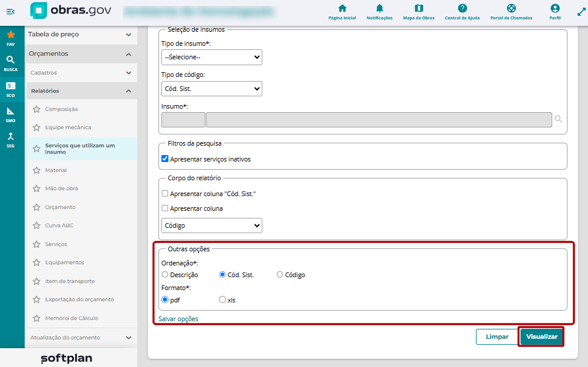The width and height of the screenshot is (588, 367).
Task: Favorite Serviços que utilizam um insumo star
Action: pos(36,149)
